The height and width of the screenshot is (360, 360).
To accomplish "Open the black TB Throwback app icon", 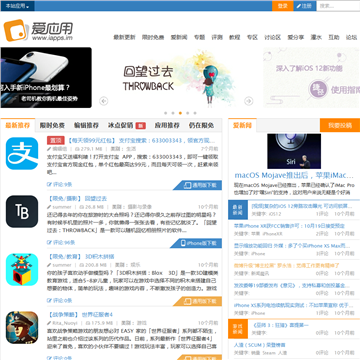I will point(22,211).
